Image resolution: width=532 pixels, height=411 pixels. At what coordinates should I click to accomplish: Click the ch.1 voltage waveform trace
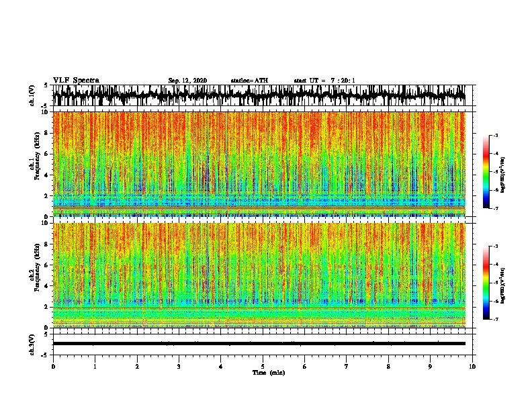tap(259, 95)
